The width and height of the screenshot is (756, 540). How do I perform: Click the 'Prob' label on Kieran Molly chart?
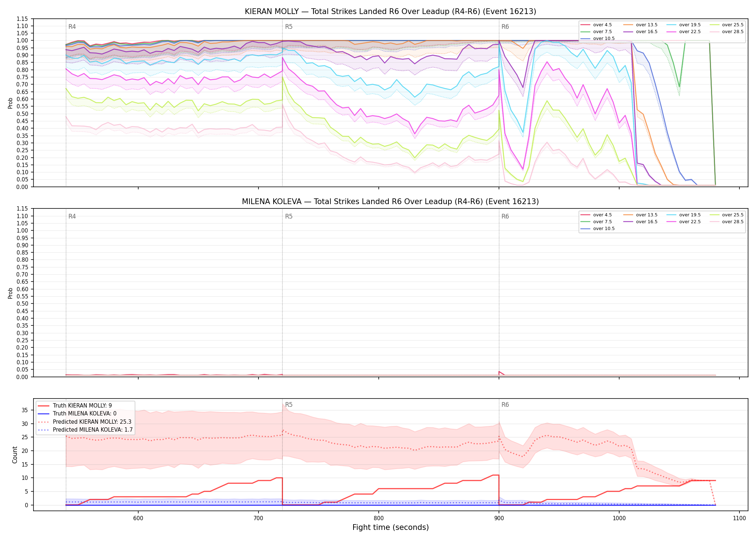coord(10,103)
